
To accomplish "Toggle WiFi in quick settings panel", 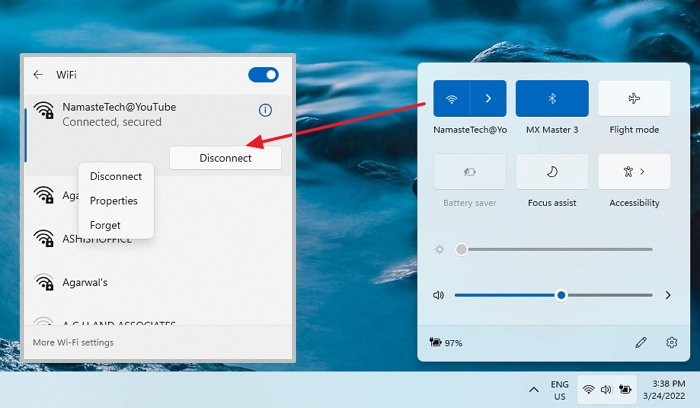I will coord(451,98).
